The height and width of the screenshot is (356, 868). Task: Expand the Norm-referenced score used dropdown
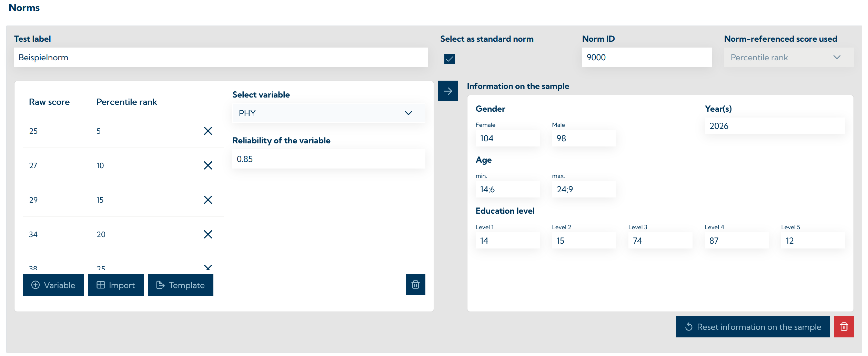(788, 58)
